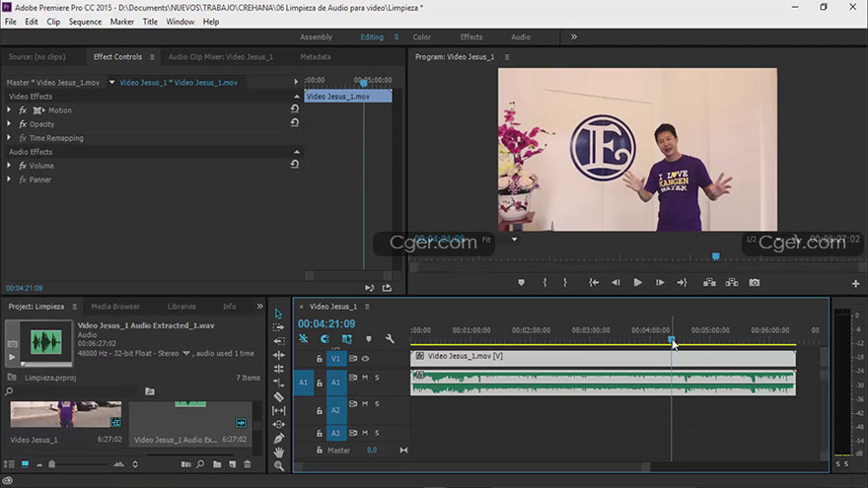Click the Lift button in Program monitor
This screenshot has width=868, height=488.
click(x=709, y=282)
